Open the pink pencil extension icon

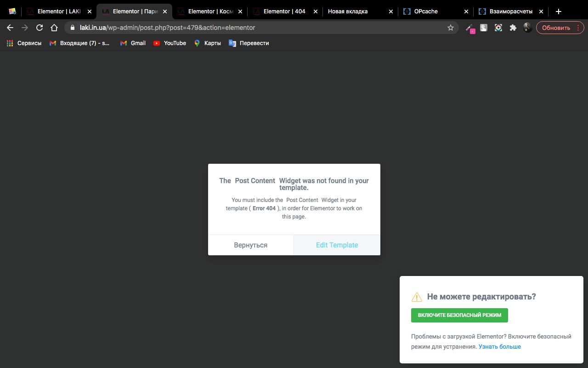[x=469, y=28]
